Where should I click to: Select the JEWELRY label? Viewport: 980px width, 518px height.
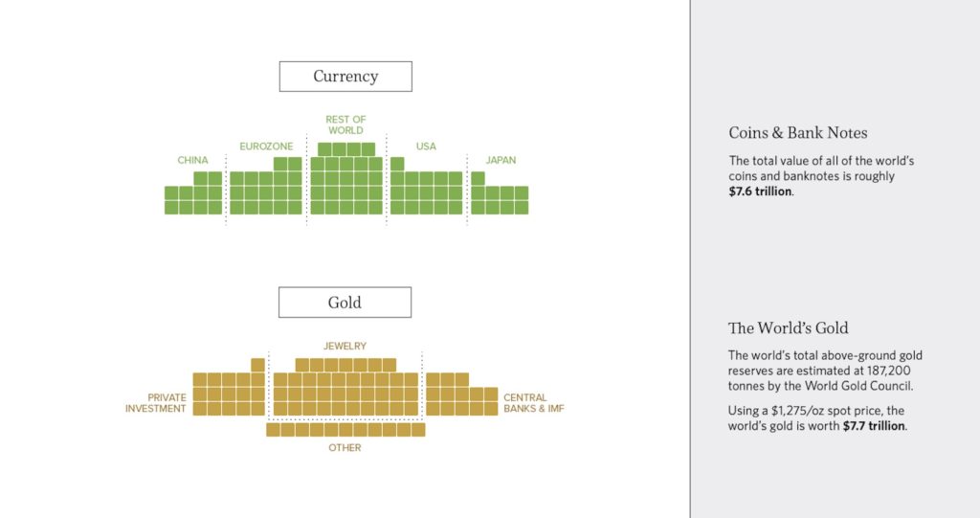(x=345, y=346)
